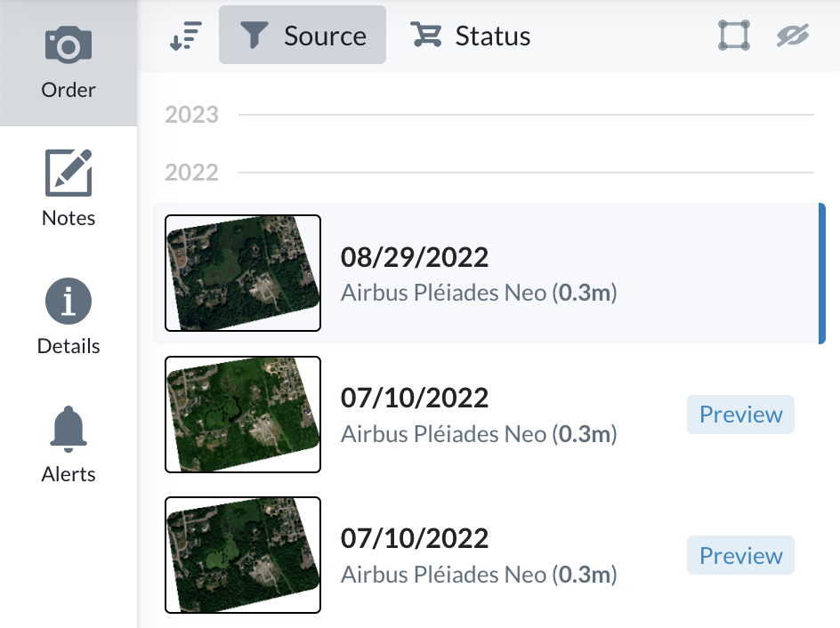Click the shopping cart icon beside Status
The width and height of the screenshot is (840, 628).
(x=426, y=36)
